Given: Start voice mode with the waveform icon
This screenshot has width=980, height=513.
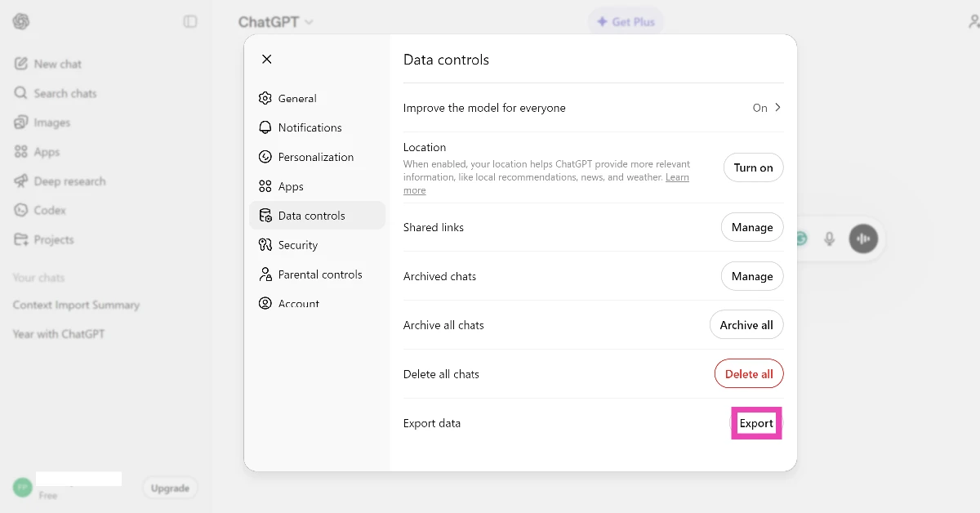Looking at the screenshot, I should point(863,239).
